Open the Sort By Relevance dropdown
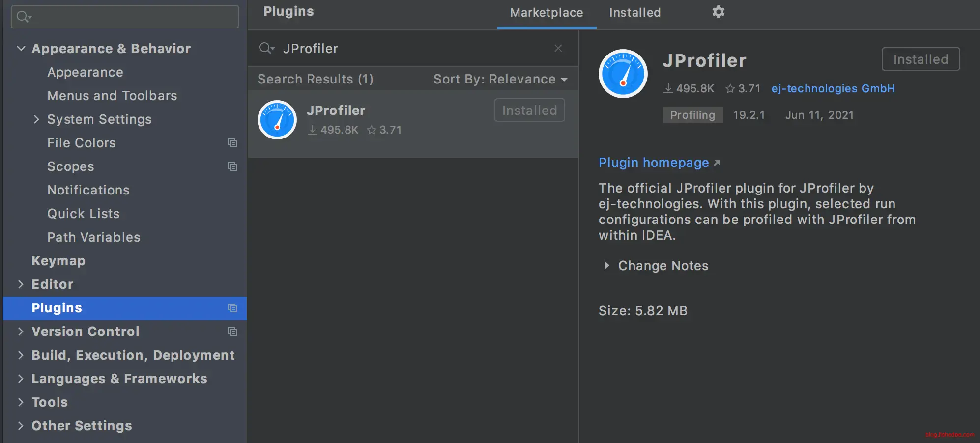This screenshot has height=443, width=980. pos(500,79)
